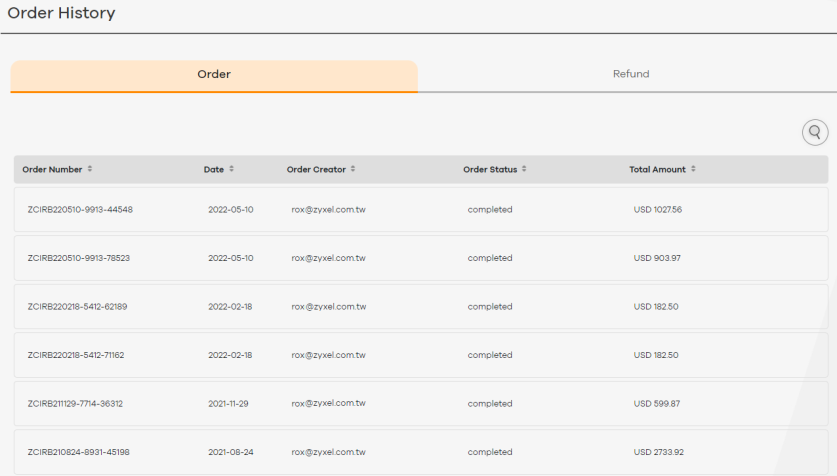837x476 pixels.
Task: Open order ZCIRB210824-8931-45198
Action: 78,453
